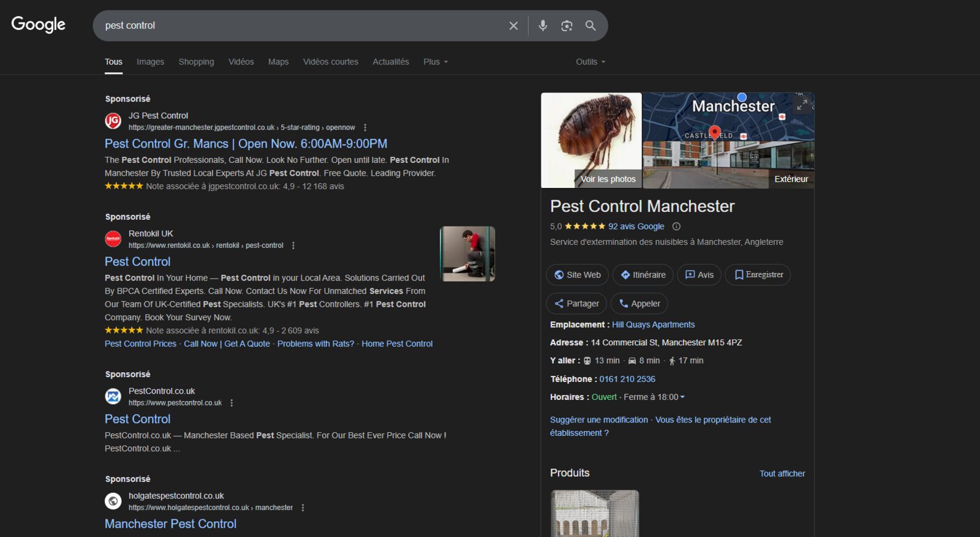
Task: Select the driving travel time, 8 min
Action: point(644,361)
